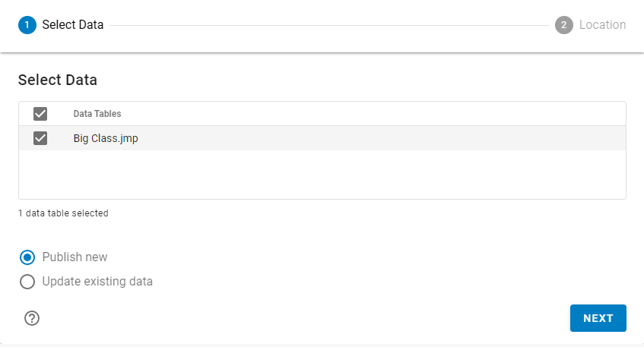644x347 pixels.
Task: Click the Select Data section heading
Action: click(58, 80)
